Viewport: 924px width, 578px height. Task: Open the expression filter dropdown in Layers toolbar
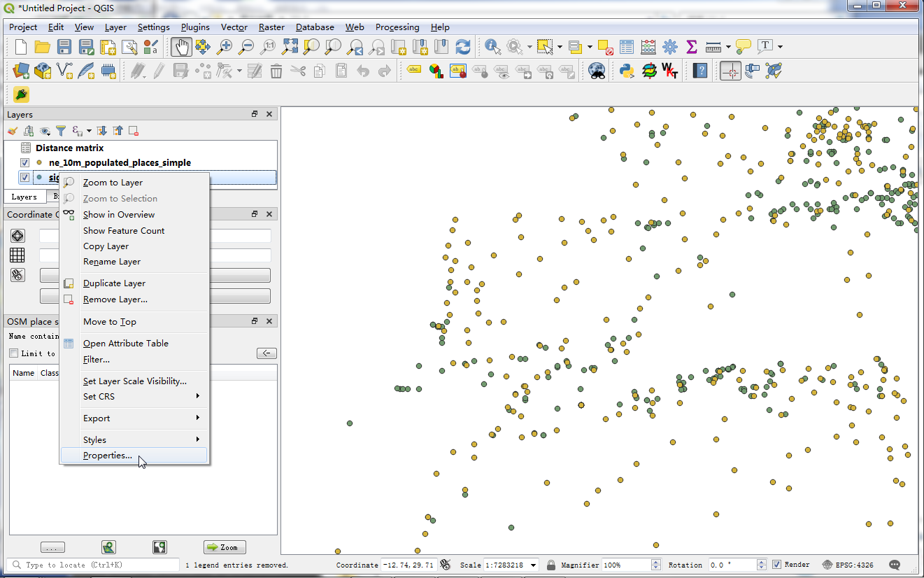(89, 131)
